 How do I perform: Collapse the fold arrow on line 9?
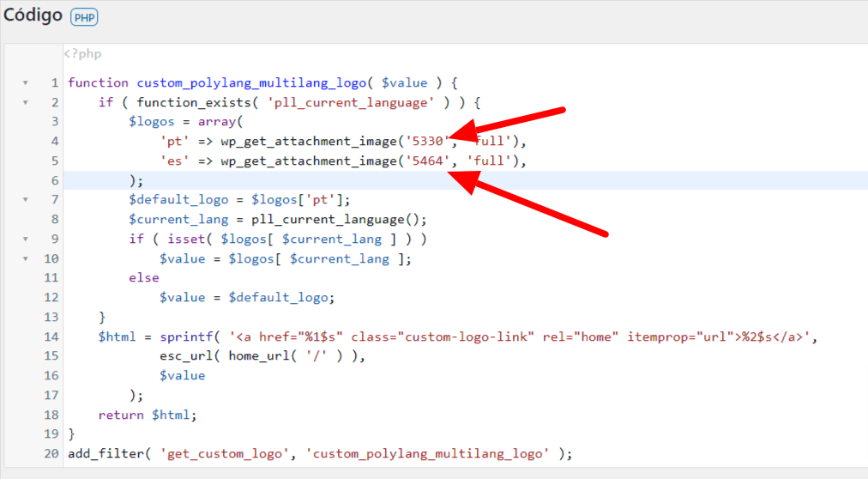coord(26,239)
